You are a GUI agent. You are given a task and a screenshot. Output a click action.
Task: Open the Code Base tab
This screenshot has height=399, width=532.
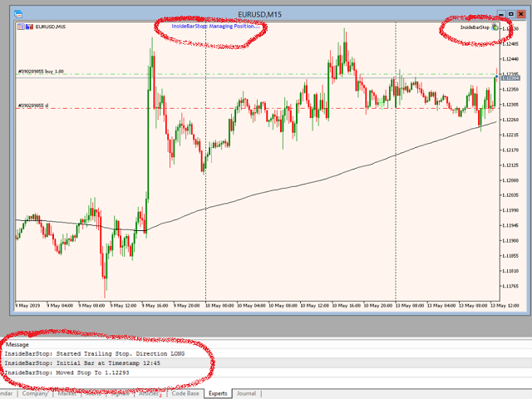(x=185, y=393)
